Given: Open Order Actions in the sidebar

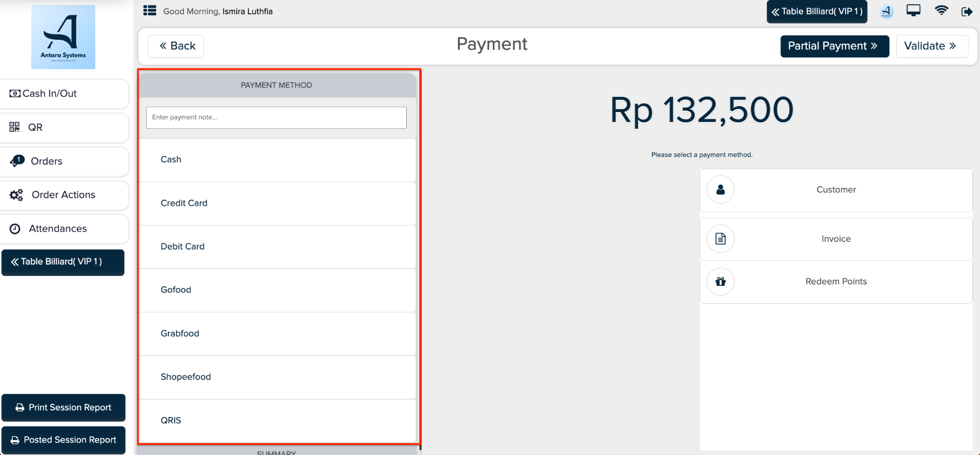Looking at the screenshot, I should pos(64,195).
